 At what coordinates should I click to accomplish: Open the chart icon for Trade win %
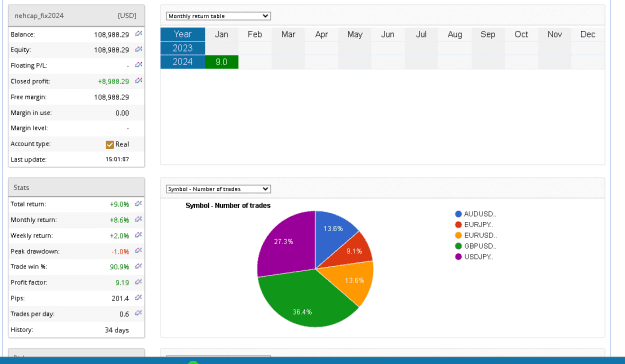coord(138,266)
